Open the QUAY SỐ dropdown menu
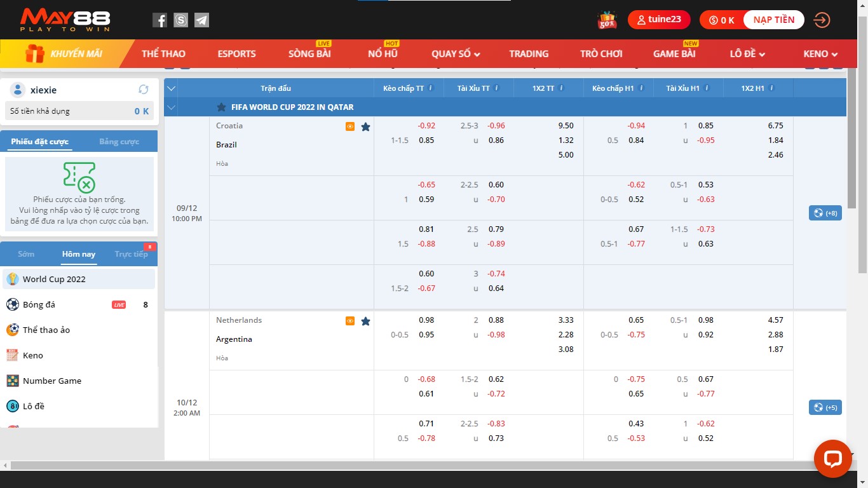The width and height of the screenshot is (868, 488). pos(456,54)
